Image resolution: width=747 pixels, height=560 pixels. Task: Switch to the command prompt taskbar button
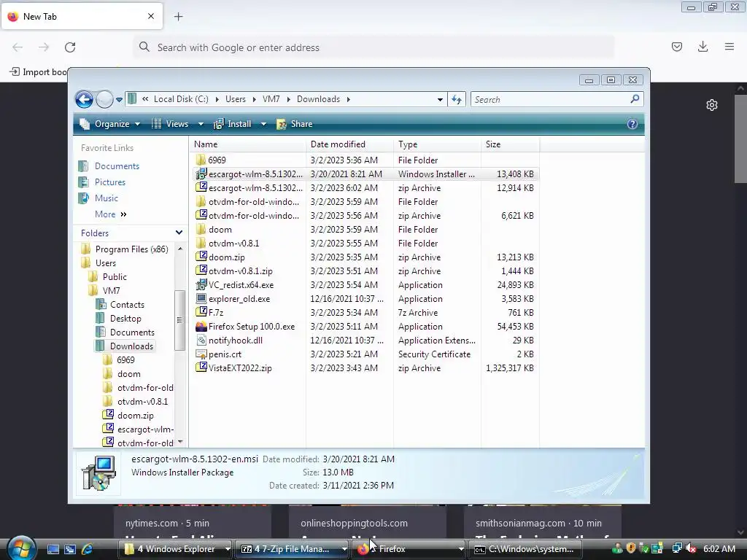click(x=525, y=549)
